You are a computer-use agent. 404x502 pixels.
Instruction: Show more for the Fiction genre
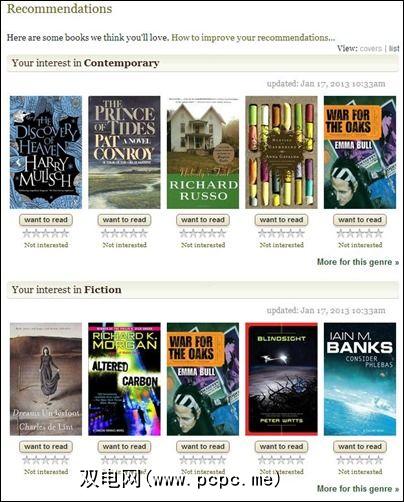coord(358,489)
